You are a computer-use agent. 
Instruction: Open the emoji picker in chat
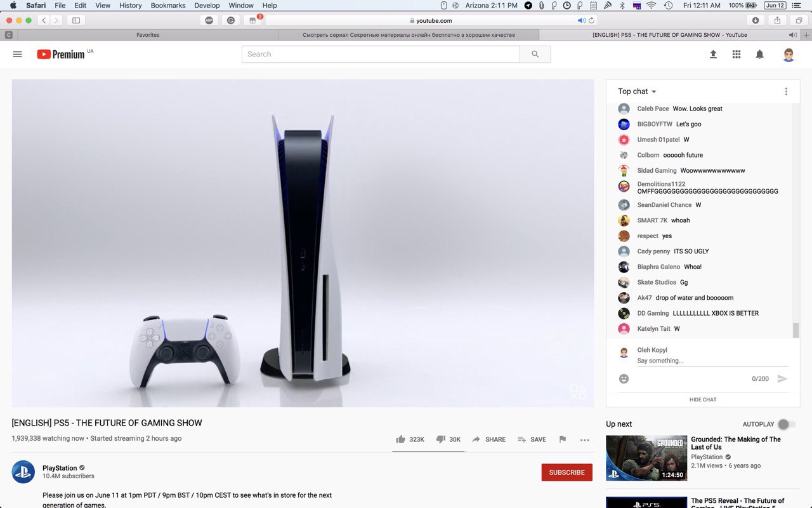[x=624, y=378]
